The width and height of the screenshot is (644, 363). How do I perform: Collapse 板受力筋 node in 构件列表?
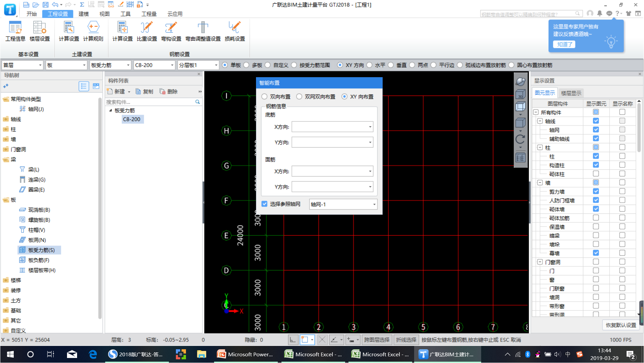point(111,110)
